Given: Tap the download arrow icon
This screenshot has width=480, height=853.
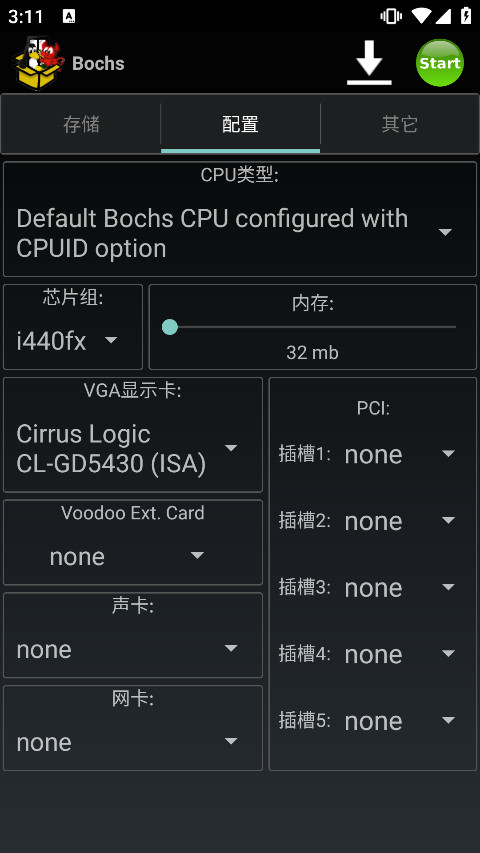Looking at the screenshot, I should [369, 63].
